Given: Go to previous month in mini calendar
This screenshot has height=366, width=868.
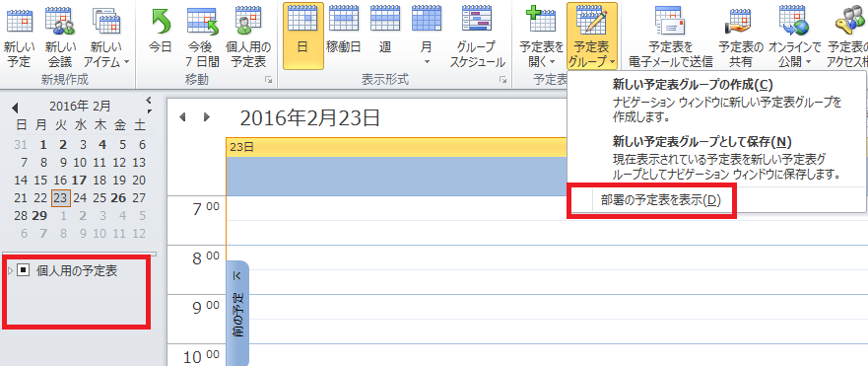Looking at the screenshot, I should (15, 107).
